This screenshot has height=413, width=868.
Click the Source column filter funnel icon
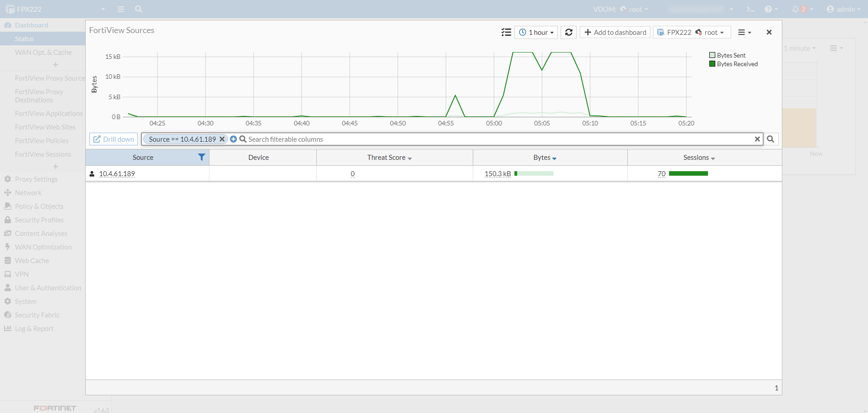(202, 157)
